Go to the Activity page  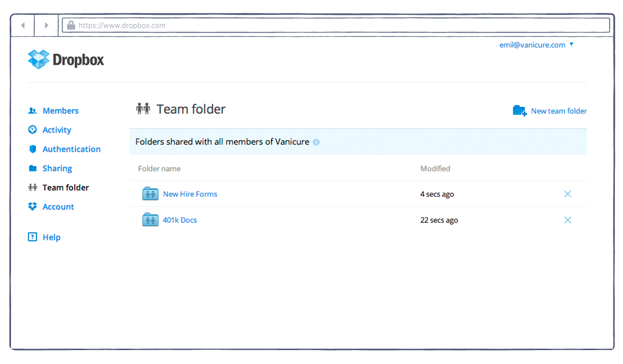[57, 130]
